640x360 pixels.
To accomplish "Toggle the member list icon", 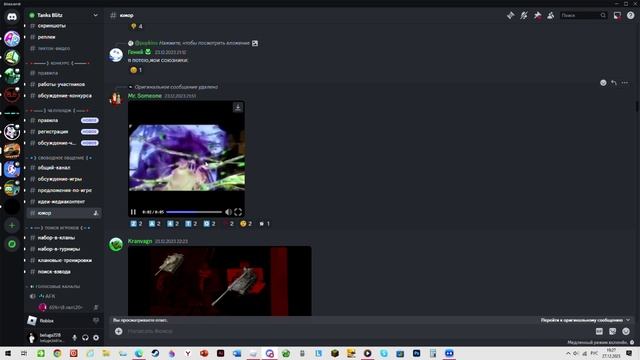I will tap(551, 16).
